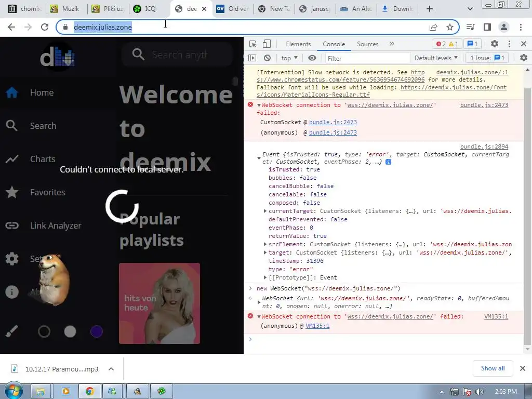This screenshot has height=399, width=532.
Task: Expand target CustomSocket property
Action: (265, 252)
